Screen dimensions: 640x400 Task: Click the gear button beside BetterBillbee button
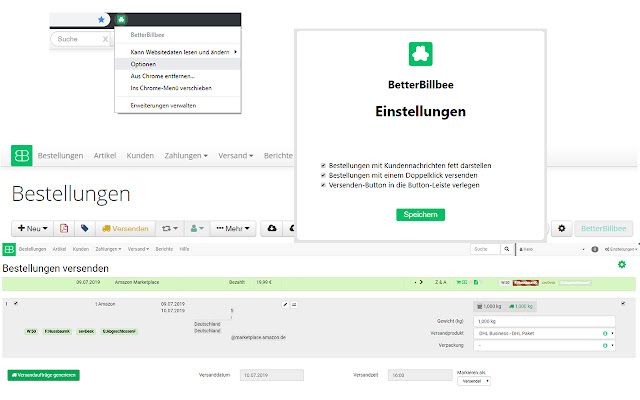tap(562, 228)
